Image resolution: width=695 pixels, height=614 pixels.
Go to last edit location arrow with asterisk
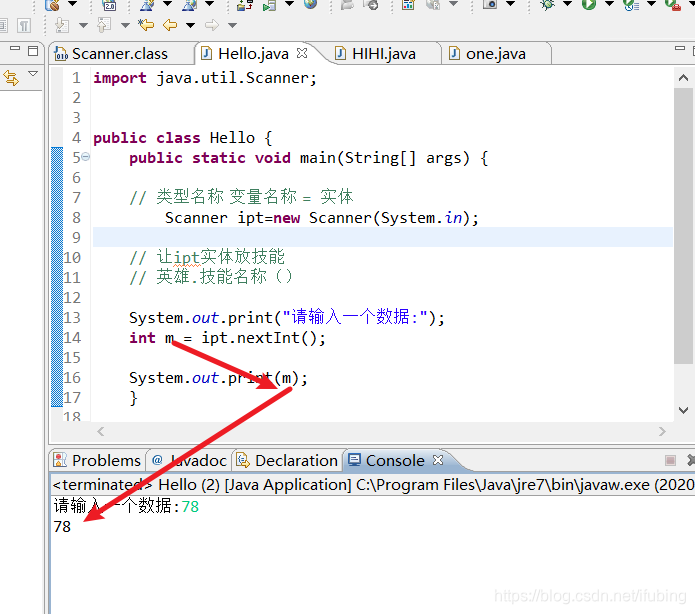pos(146,25)
